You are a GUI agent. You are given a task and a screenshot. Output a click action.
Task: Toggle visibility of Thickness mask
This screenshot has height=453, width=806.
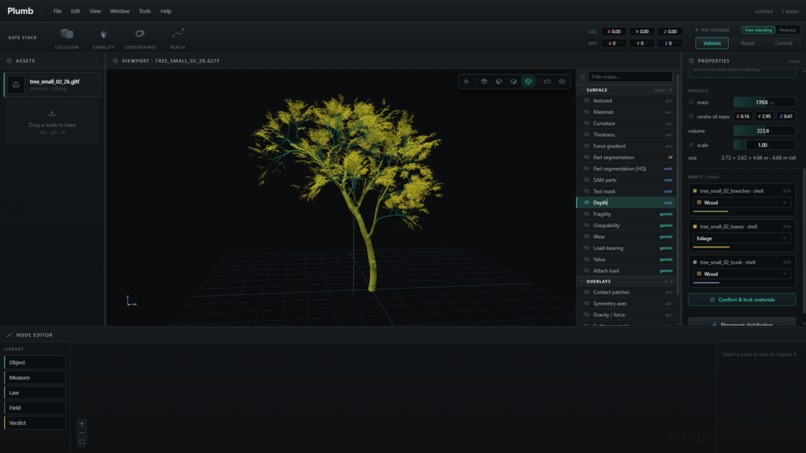coord(587,135)
